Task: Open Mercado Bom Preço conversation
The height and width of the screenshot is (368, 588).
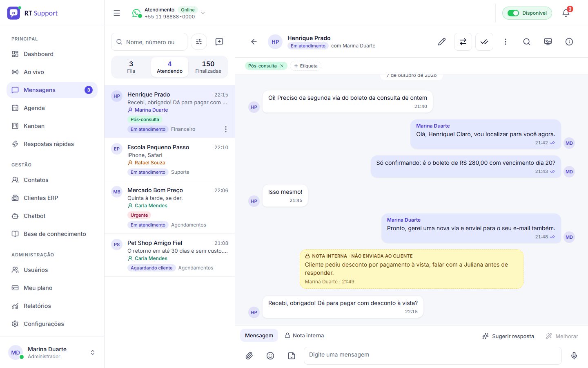Action: coord(169,207)
